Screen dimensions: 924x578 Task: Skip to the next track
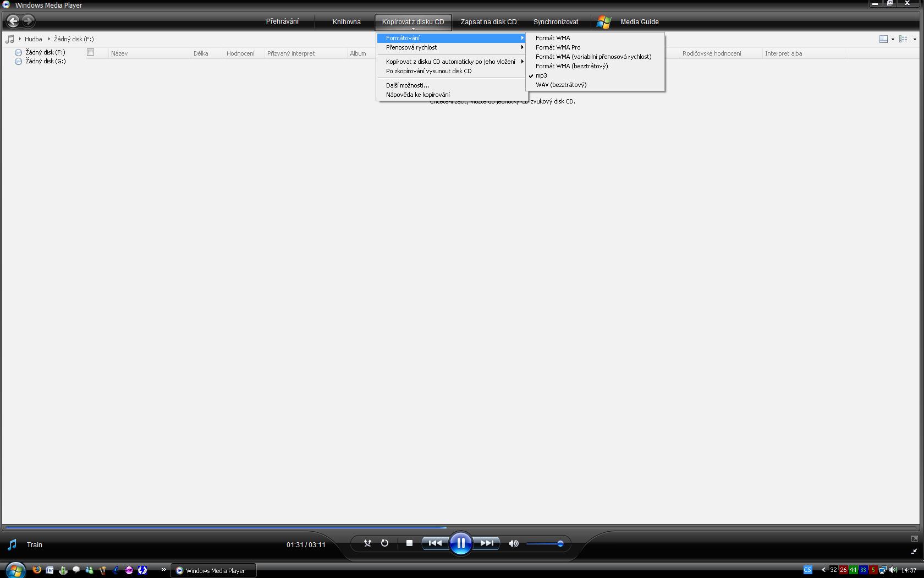[487, 543]
